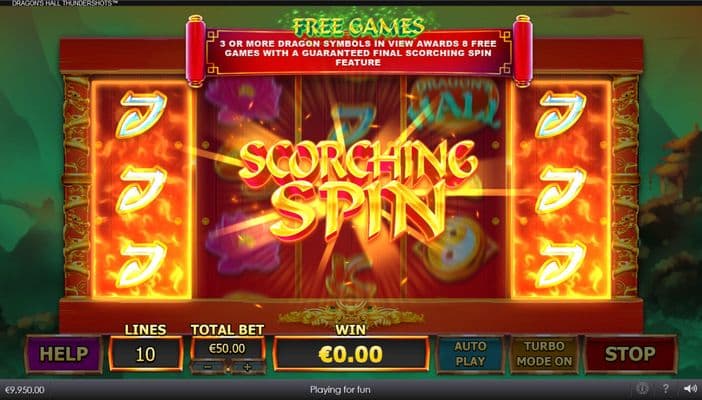Click the Dragon's Hall logo symbol on reel

(455, 103)
